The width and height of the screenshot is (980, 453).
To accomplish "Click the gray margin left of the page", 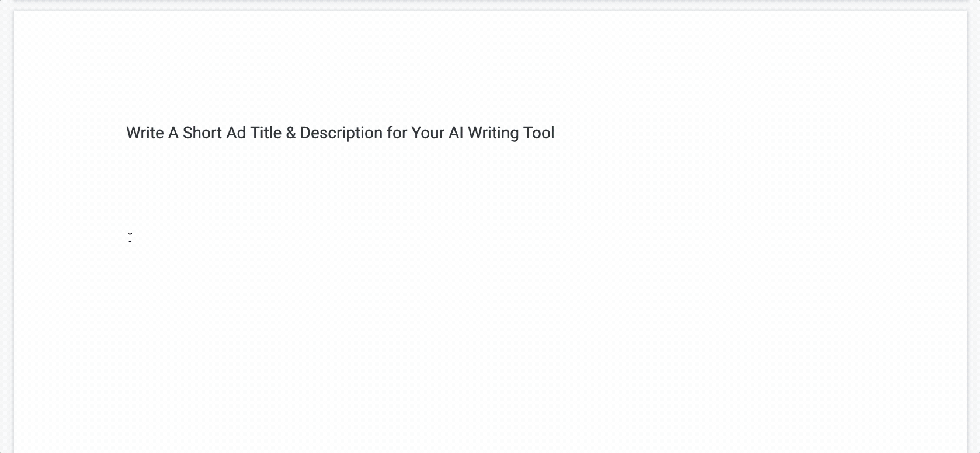I will (6, 234).
